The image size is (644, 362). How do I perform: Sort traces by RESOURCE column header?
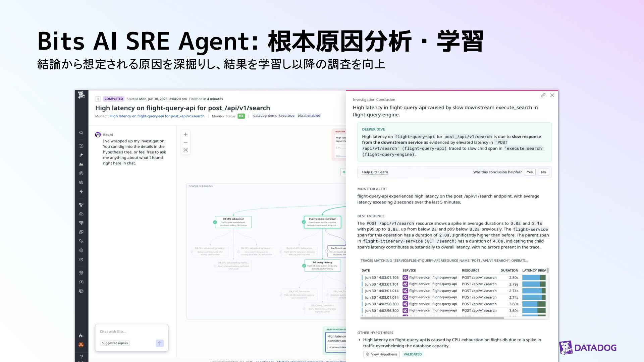point(471,270)
